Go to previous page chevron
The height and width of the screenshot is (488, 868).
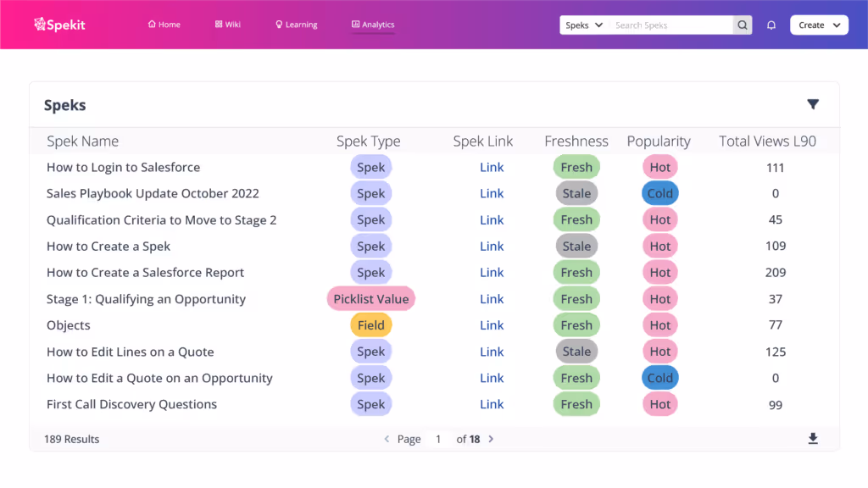[x=387, y=439]
